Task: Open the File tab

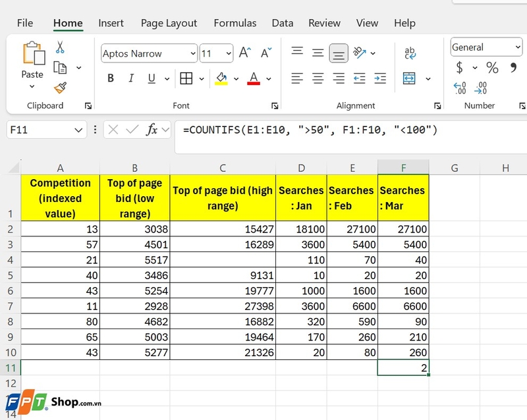Action: click(x=25, y=23)
